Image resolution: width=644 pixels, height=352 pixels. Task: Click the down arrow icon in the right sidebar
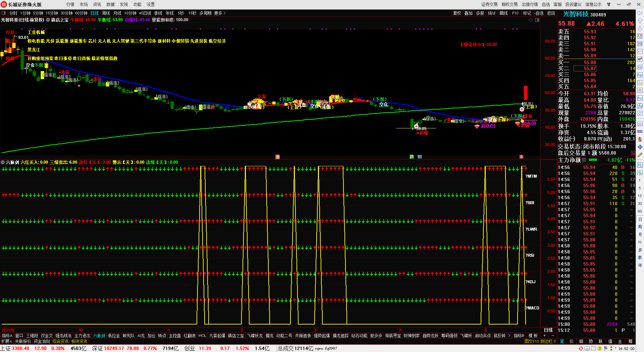coord(640,28)
